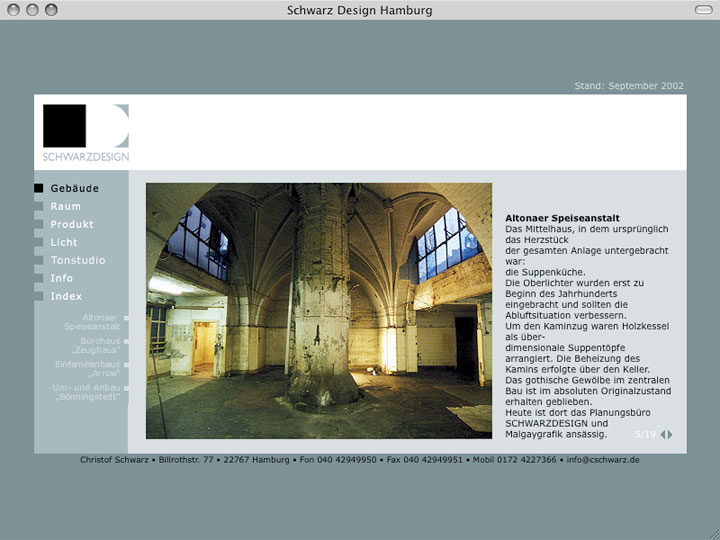Go to the previous image arrow
720x540 pixels.
pos(662,434)
